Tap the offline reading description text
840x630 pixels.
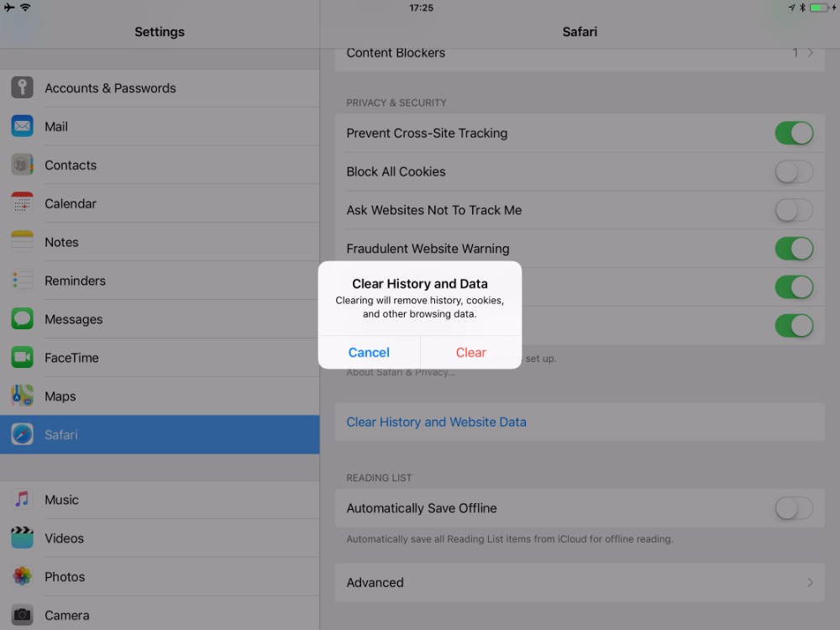[x=510, y=539]
